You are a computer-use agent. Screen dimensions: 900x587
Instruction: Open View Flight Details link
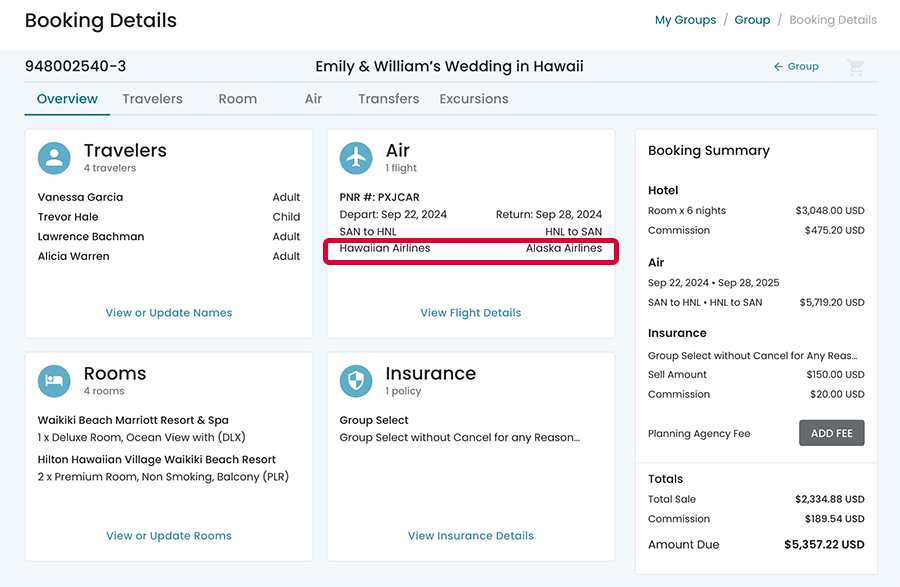pyautogui.click(x=471, y=313)
